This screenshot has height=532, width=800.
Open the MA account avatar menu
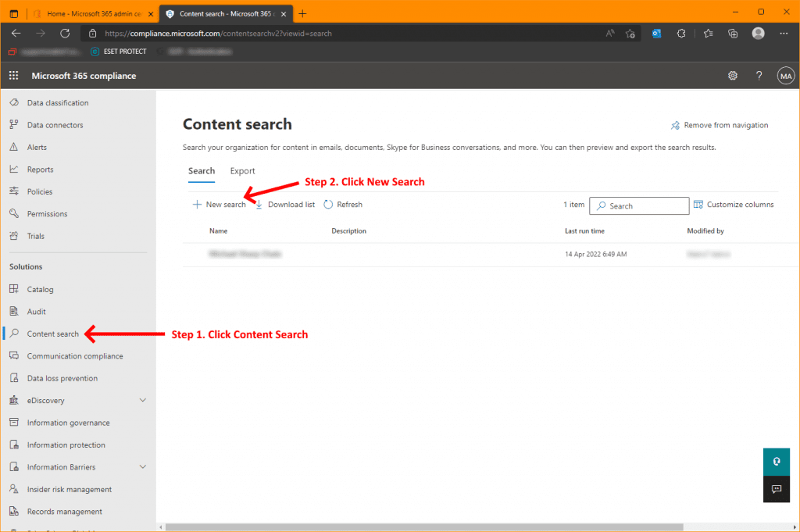point(785,76)
